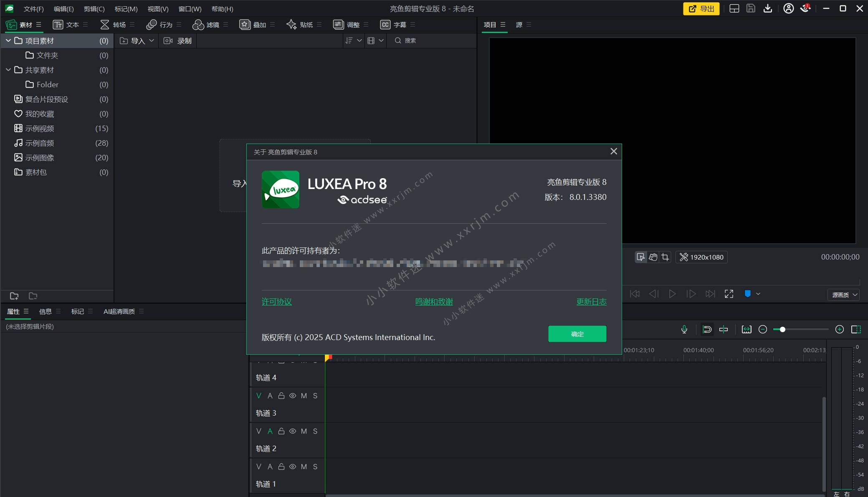
Task: Toggle the lock on 轨道 3
Action: click(x=281, y=396)
